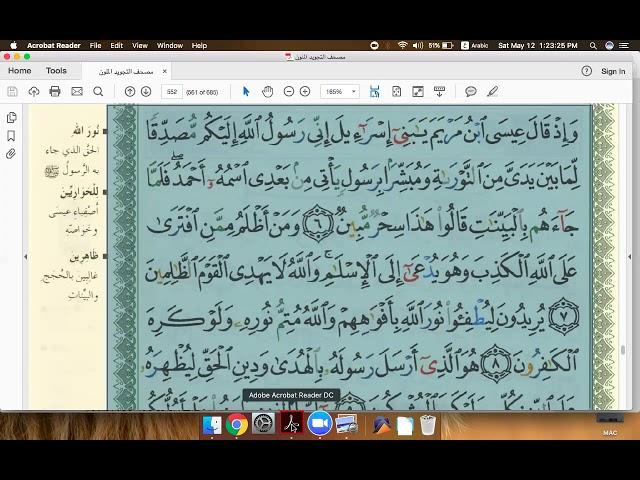The height and width of the screenshot is (480, 640).
Task: Open Finder from the Dock
Action: coord(212,425)
